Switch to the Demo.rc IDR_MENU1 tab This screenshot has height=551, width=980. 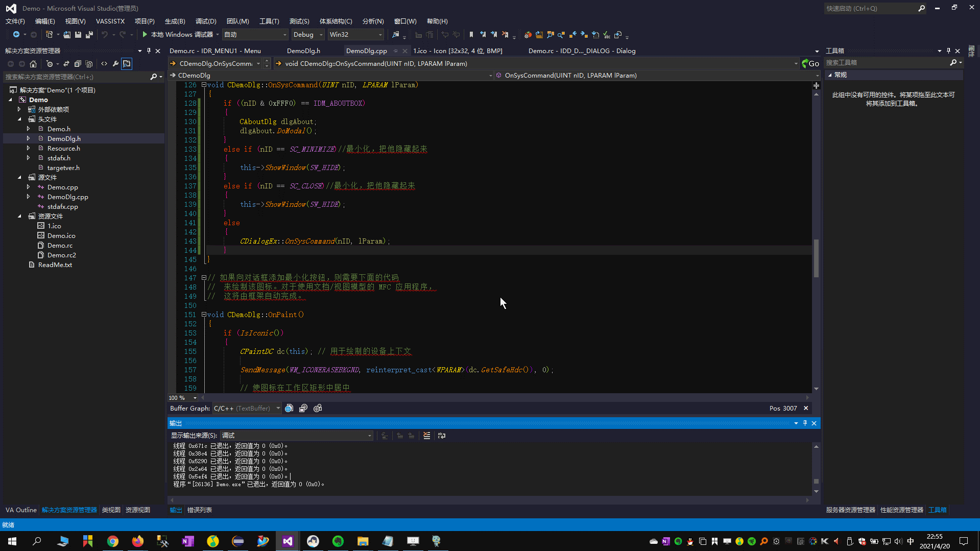(215, 51)
